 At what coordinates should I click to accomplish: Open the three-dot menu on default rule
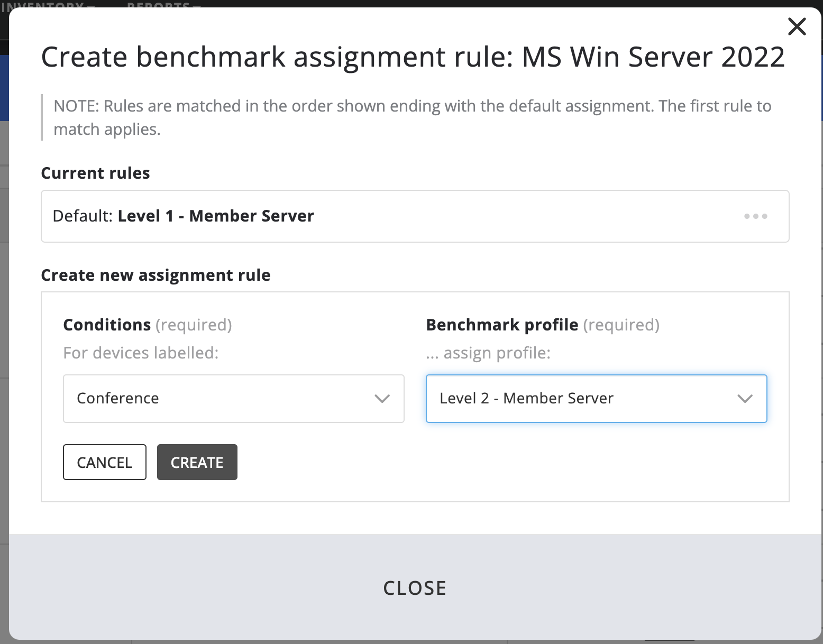click(755, 216)
